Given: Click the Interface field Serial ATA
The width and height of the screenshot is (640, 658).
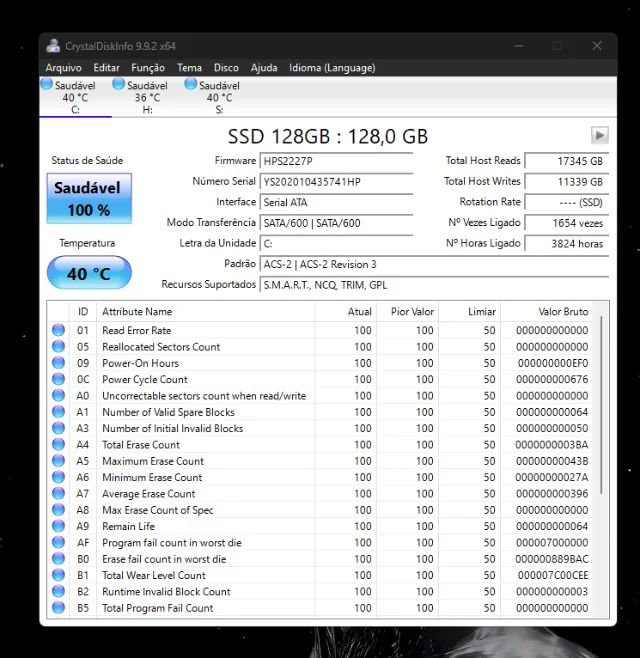Looking at the screenshot, I should [336, 202].
